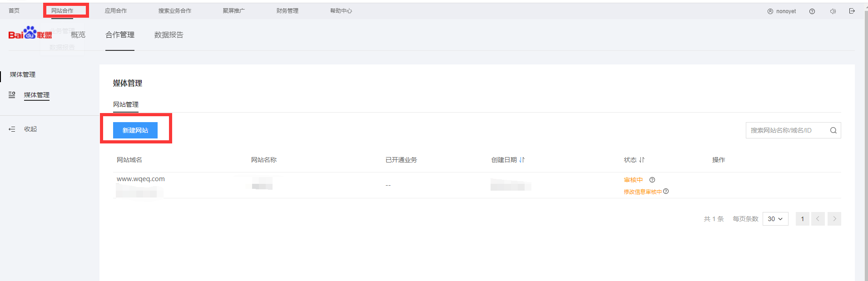This screenshot has height=281, width=868.
Task: Click the 操作 column header
Action: pos(719,160)
